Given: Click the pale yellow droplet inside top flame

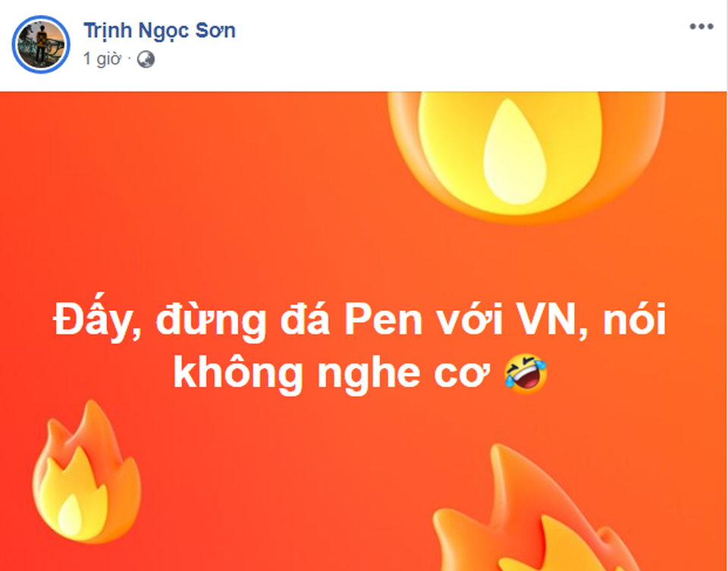Looking at the screenshot, I should 515,152.
